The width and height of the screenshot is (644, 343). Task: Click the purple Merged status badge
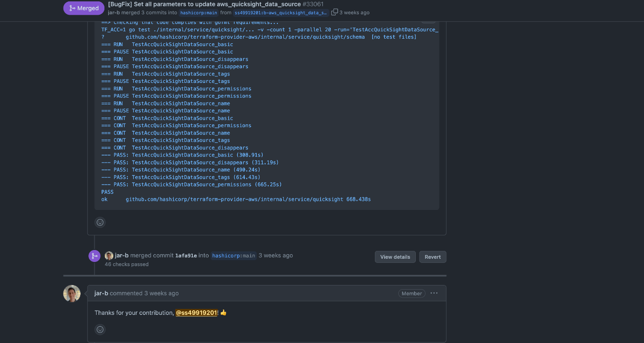84,8
